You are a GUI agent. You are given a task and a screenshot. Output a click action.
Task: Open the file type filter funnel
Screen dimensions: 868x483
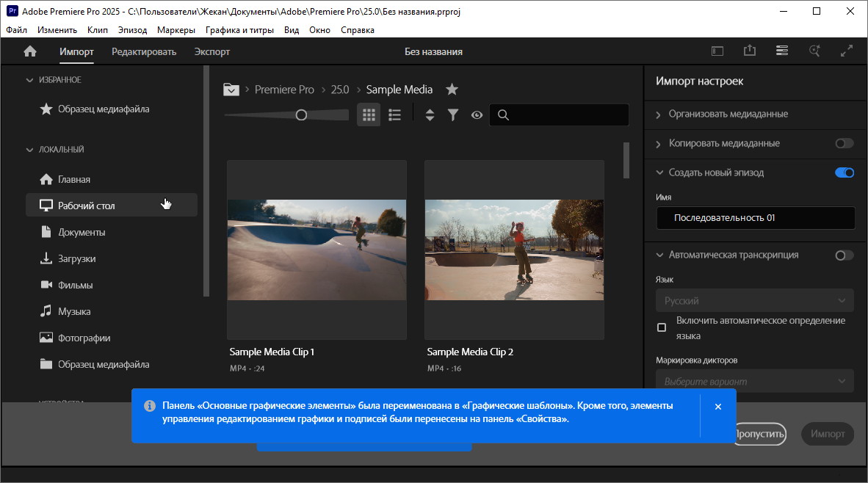(x=453, y=115)
